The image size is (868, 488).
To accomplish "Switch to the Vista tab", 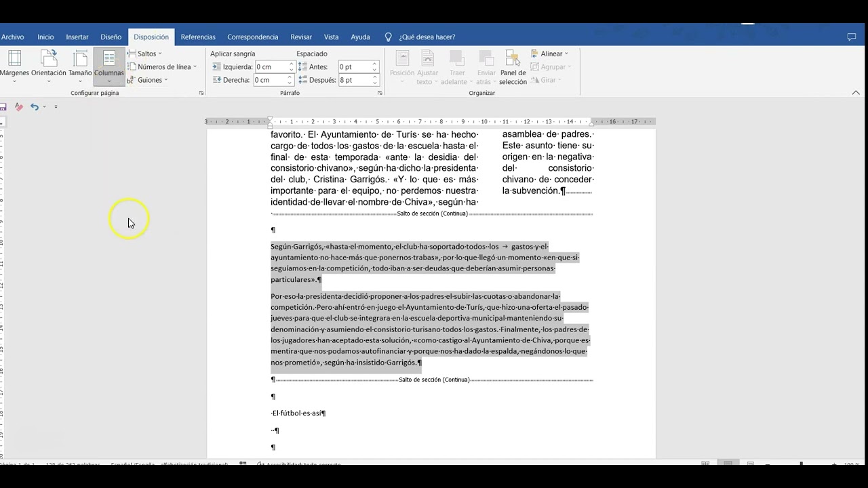I will [x=331, y=37].
